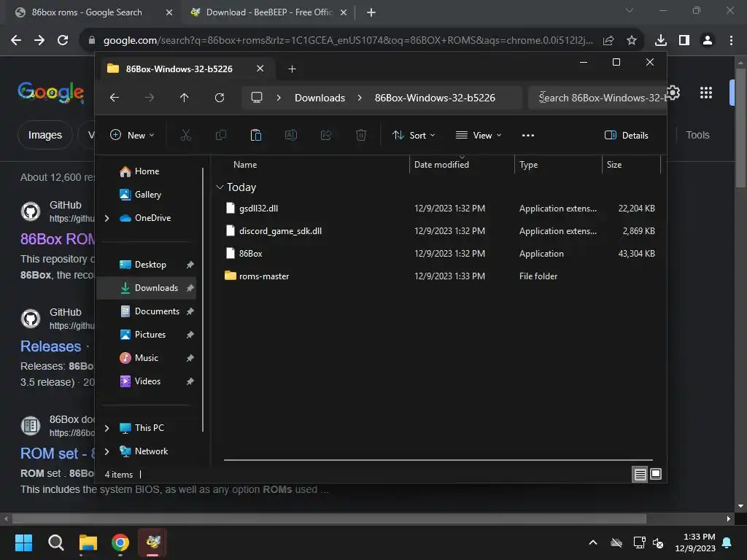Click the PC monitor icon in address bar
The height and width of the screenshot is (560, 747).
pyautogui.click(x=257, y=98)
